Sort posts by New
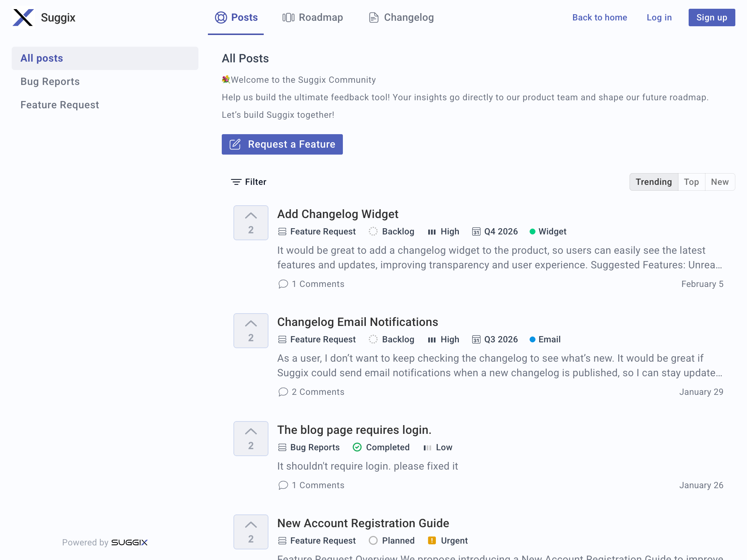 720,182
